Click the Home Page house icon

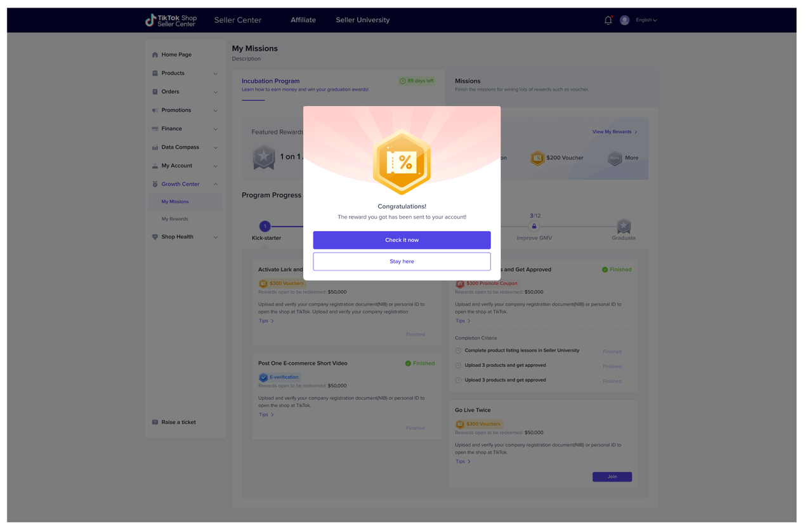[155, 55]
